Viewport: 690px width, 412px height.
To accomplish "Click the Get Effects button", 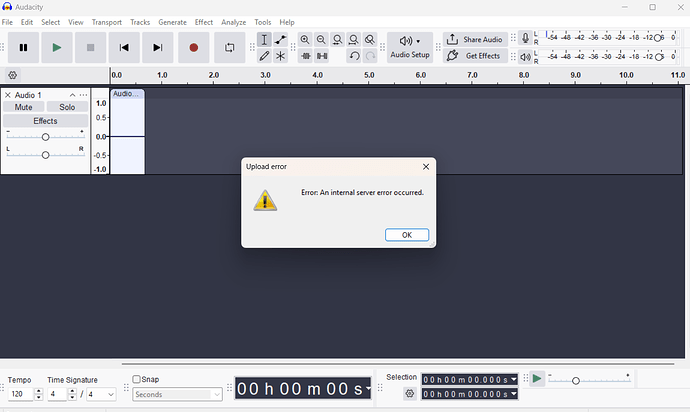I will (x=475, y=56).
